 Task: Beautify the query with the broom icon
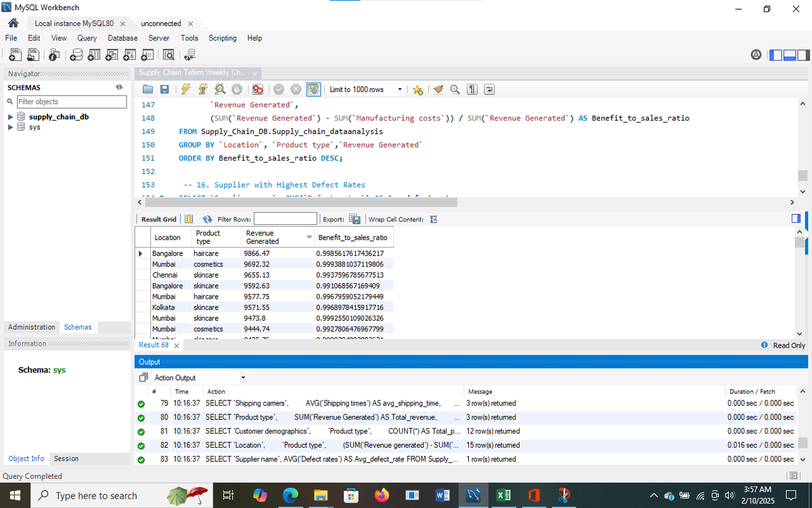438,89
